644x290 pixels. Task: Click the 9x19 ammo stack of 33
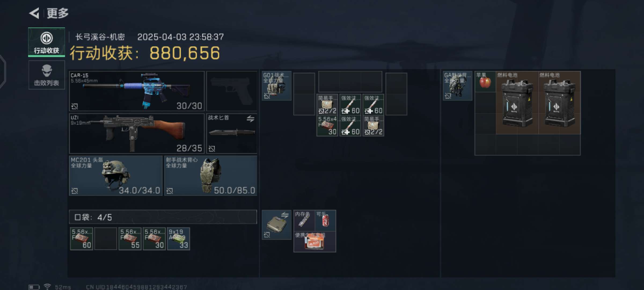[x=178, y=239]
